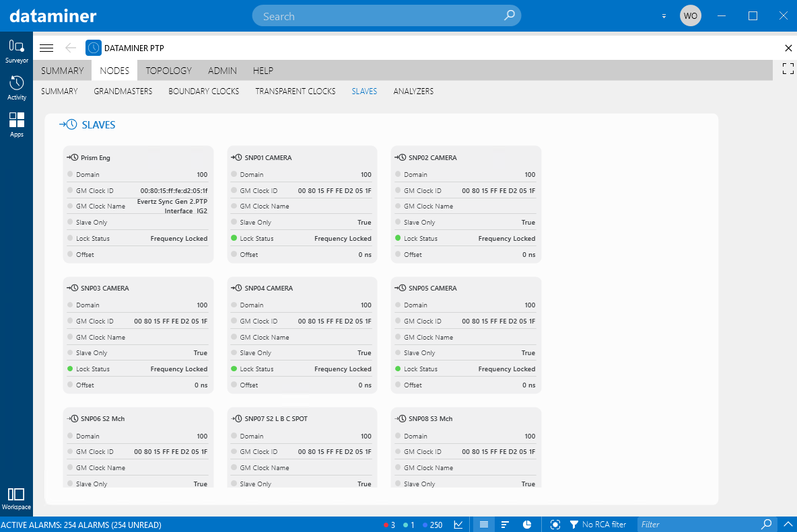Open the TOPOLOGY tab

pyautogui.click(x=169, y=71)
